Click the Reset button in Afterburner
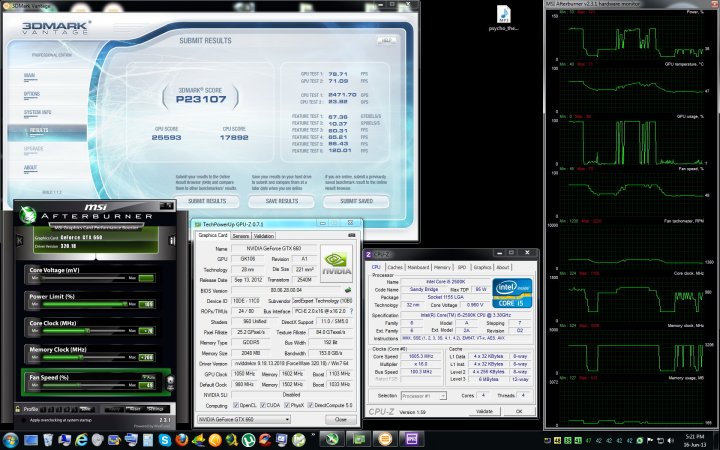The height and width of the screenshot is (450, 720). (x=135, y=409)
